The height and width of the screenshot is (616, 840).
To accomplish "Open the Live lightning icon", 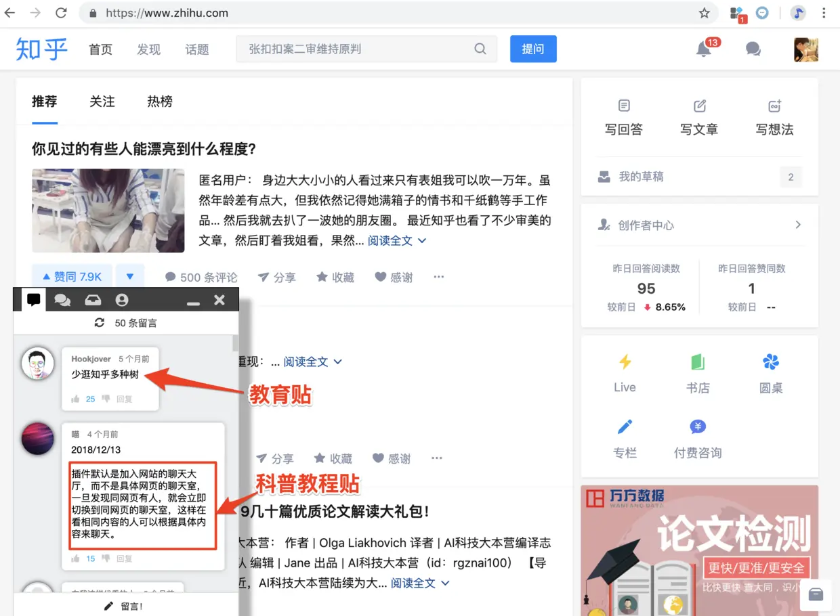I will (625, 362).
